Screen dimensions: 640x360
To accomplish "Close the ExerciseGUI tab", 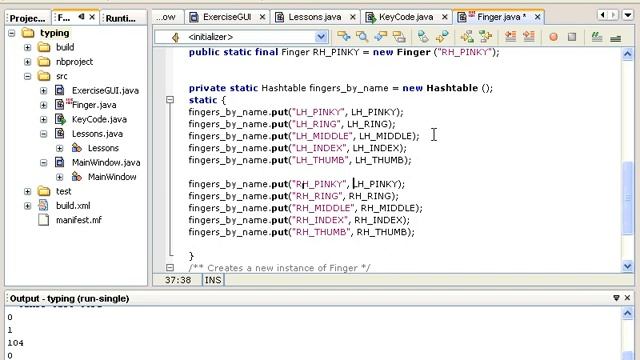I will (262, 17).
